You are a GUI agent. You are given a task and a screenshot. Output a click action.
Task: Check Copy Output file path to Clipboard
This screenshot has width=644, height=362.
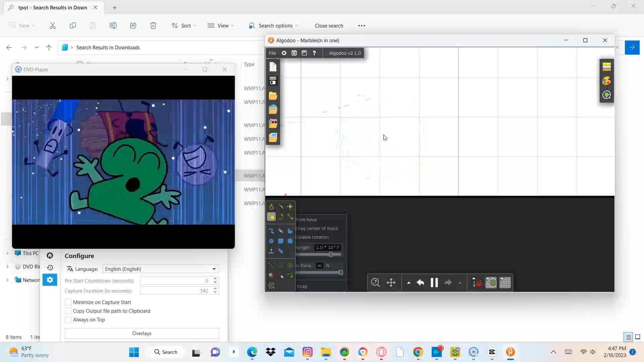click(x=68, y=311)
